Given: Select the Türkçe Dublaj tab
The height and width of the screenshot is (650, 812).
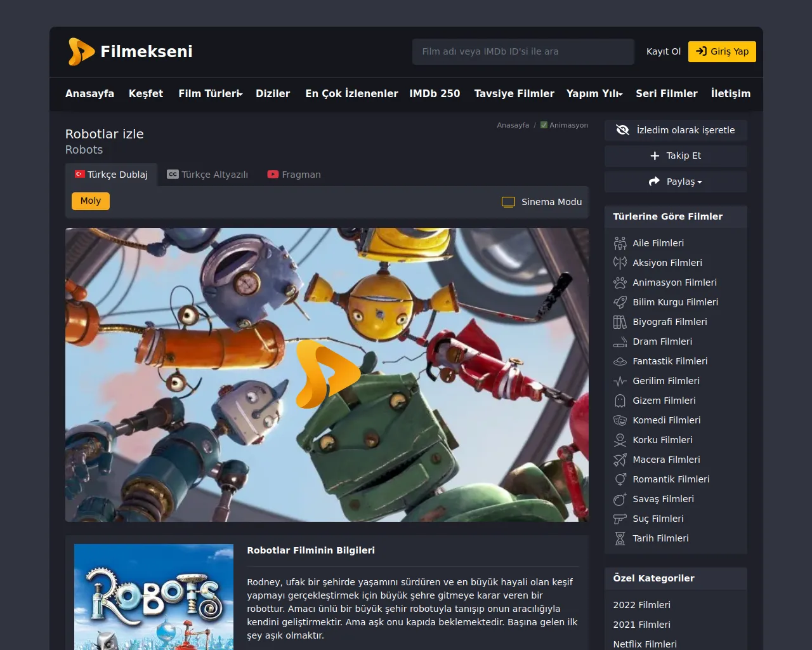Looking at the screenshot, I should pos(111,175).
